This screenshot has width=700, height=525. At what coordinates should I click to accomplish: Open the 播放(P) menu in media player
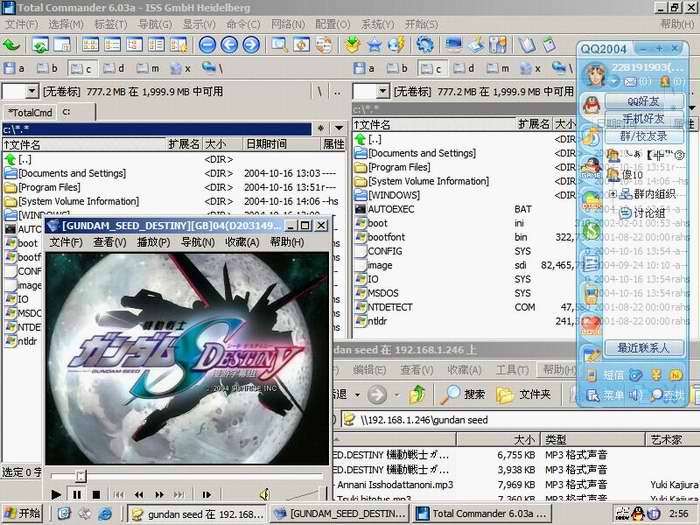tap(154, 242)
